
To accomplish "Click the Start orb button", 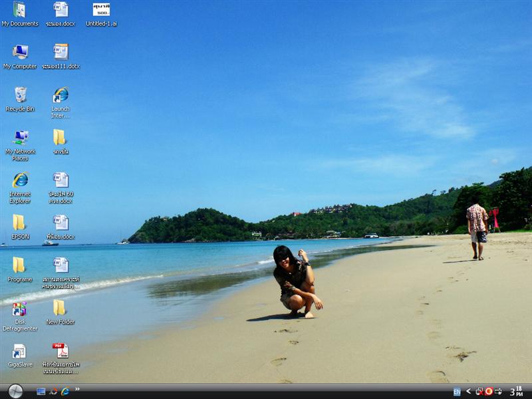I will (15, 391).
